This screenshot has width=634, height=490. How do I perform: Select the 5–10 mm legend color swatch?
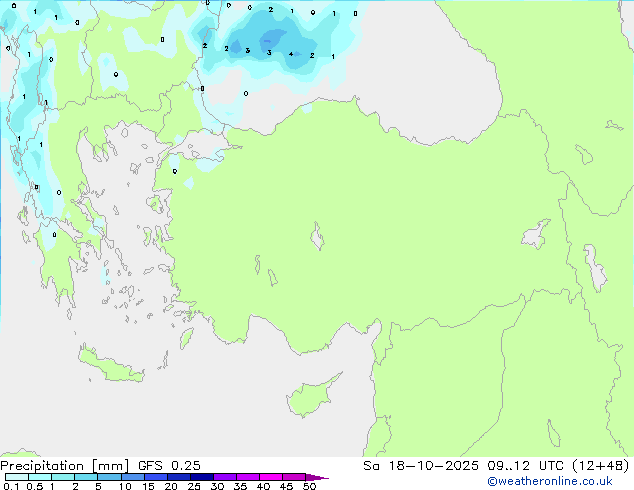[x=109, y=477]
